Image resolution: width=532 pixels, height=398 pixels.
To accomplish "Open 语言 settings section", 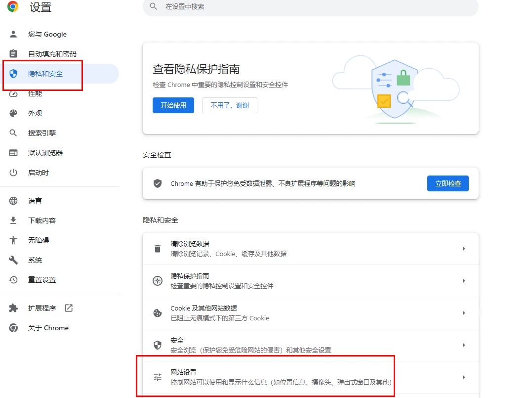I will click(x=59, y=201).
